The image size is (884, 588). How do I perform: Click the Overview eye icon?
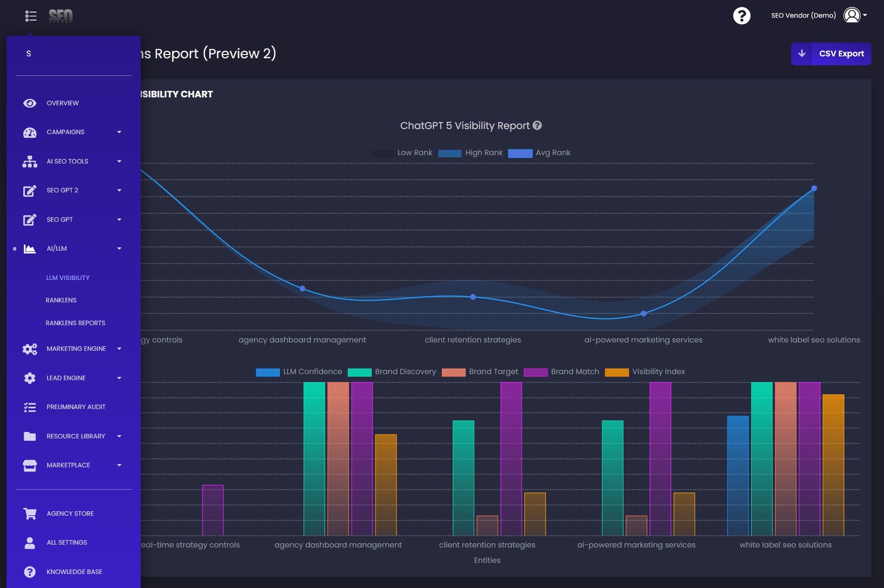tap(30, 103)
